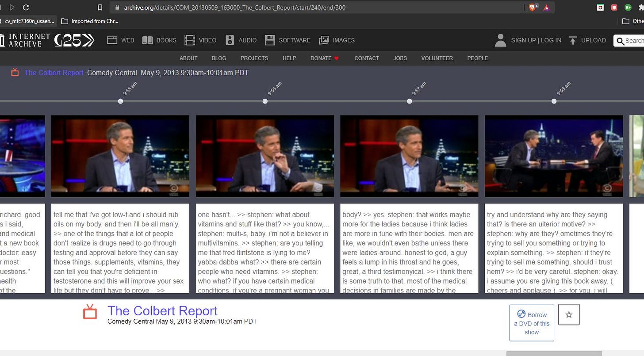Jump to the 9:58 am timeline marker
644x356 pixels.
coord(554,101)
